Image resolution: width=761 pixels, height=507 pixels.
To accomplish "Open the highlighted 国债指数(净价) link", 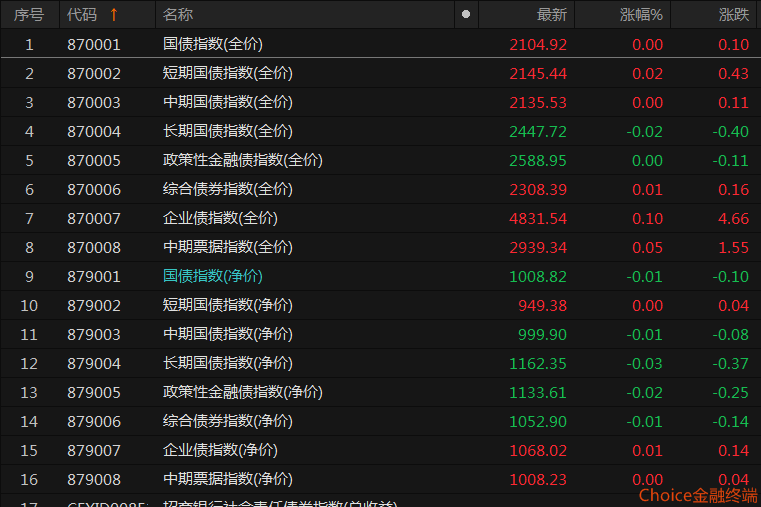I will pos(212,276).
